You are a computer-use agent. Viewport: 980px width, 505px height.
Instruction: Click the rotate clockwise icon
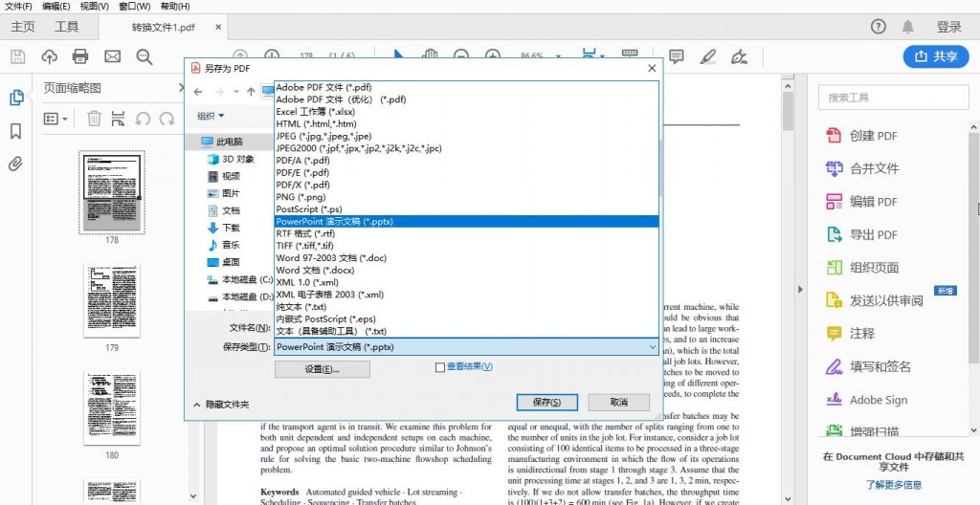[x=167, y=119]
